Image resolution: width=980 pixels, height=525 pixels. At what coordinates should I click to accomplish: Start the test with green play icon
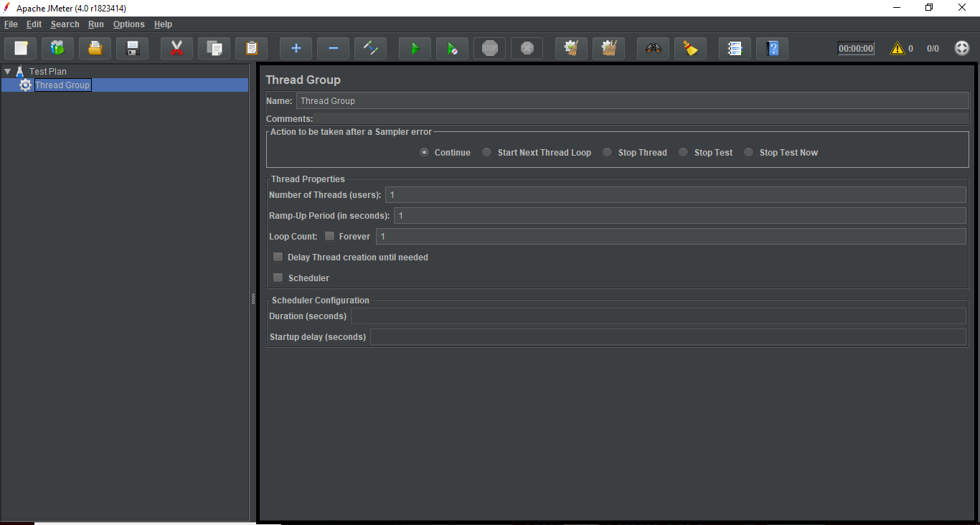click(x=415, y=49)
